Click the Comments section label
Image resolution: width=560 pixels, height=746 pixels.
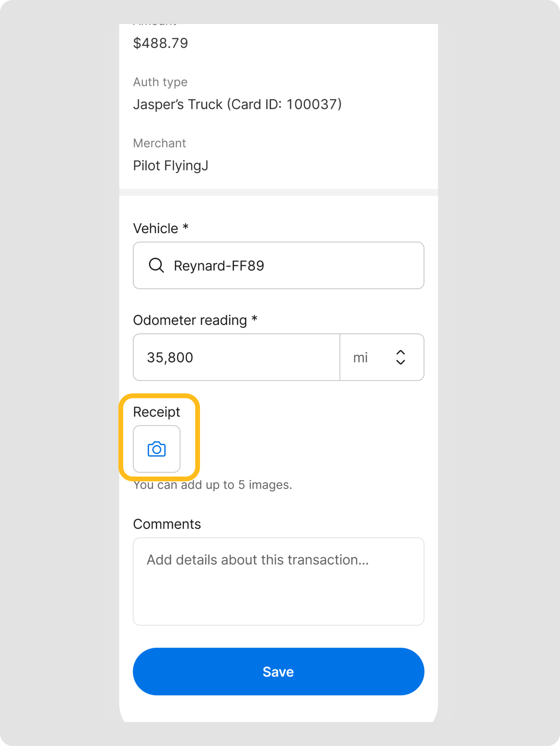(x=167, y=524)
